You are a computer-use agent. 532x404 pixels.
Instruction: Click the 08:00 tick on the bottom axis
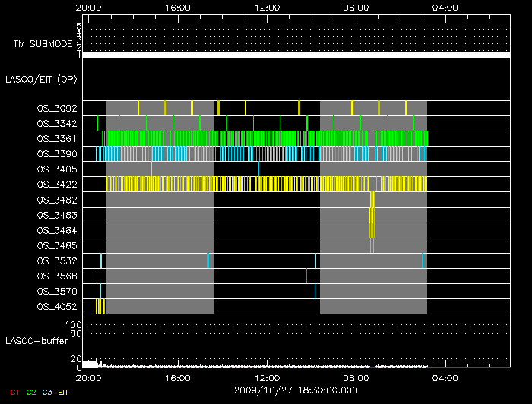click(356, 377)
